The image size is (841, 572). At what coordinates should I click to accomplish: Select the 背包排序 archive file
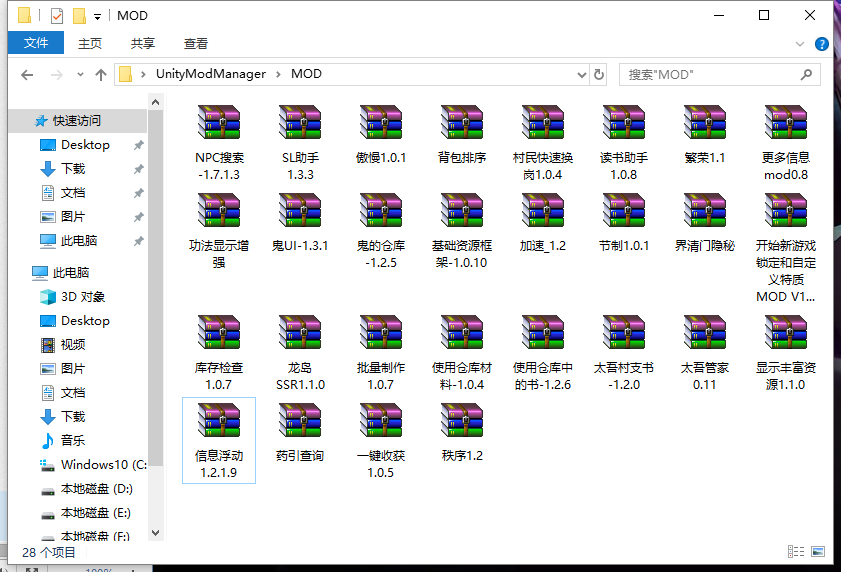[x=462, y=134]
